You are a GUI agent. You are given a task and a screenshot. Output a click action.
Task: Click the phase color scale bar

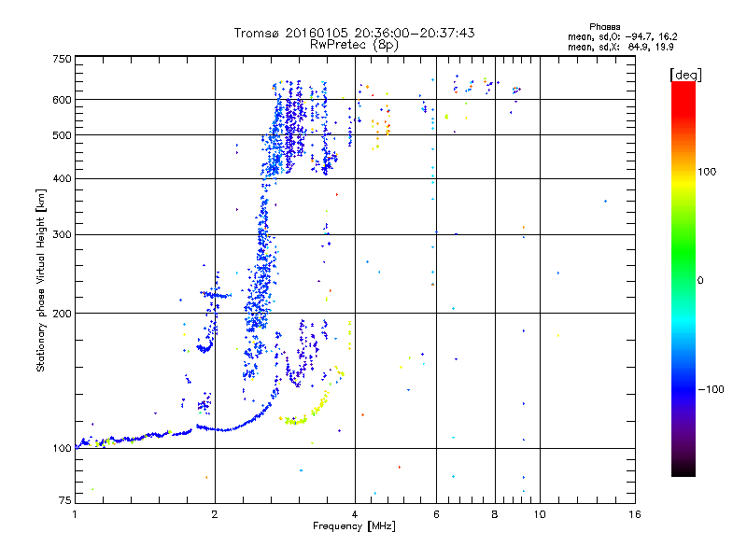684,278
